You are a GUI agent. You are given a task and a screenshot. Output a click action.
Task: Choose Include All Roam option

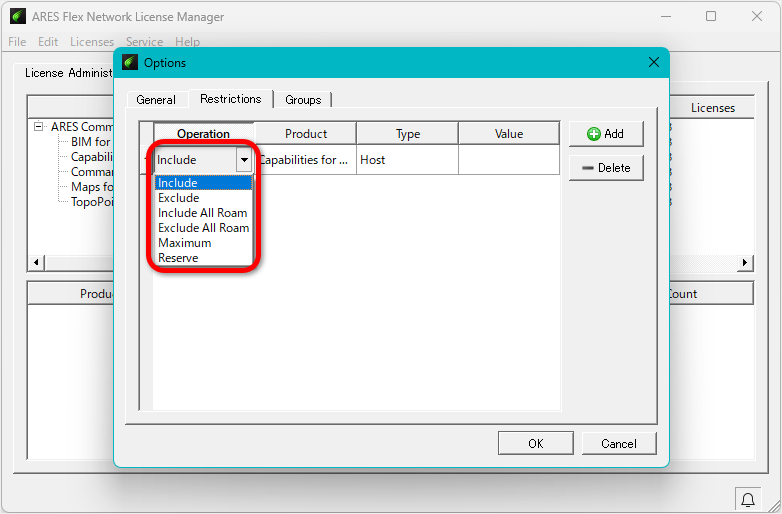(x=203, y=213)
